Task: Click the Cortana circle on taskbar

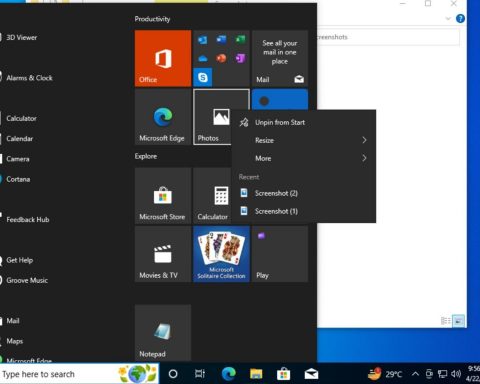Action: 173,374
